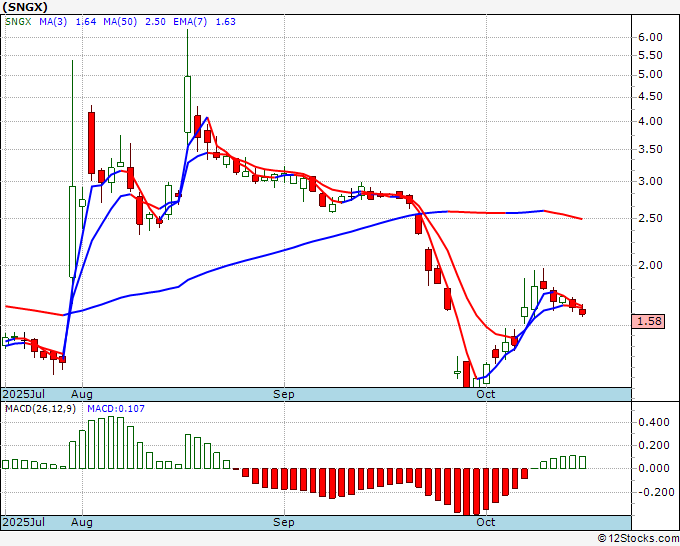Click the last red candle near 1.58
This screenshot has width=680, height=546.
[x=582, y=311]
